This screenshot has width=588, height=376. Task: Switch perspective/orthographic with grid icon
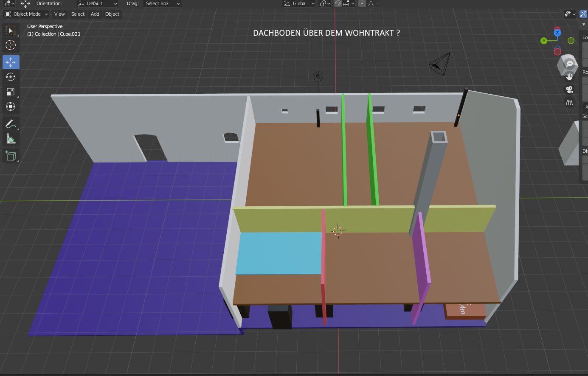tap(569, 103)
